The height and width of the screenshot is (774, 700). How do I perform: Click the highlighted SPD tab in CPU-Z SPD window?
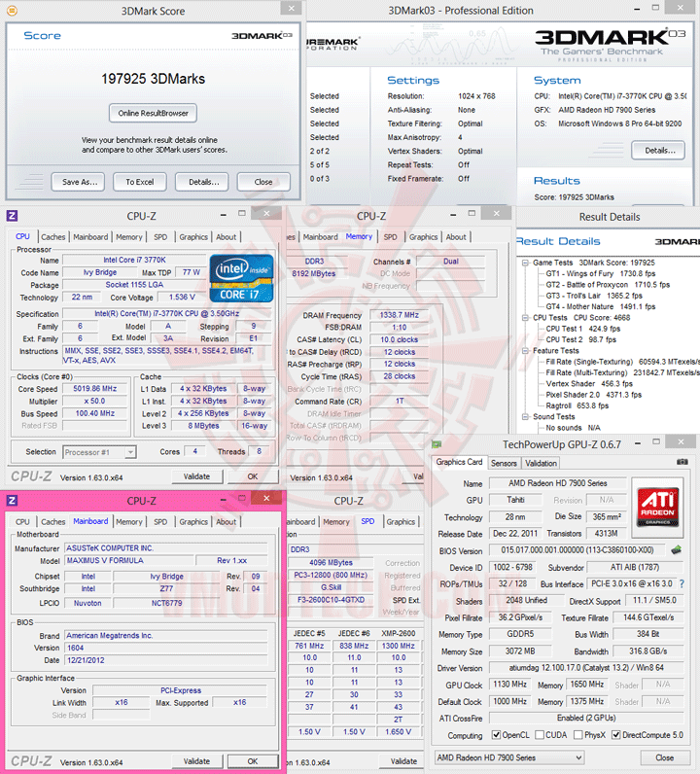click(x=367, y=521)
